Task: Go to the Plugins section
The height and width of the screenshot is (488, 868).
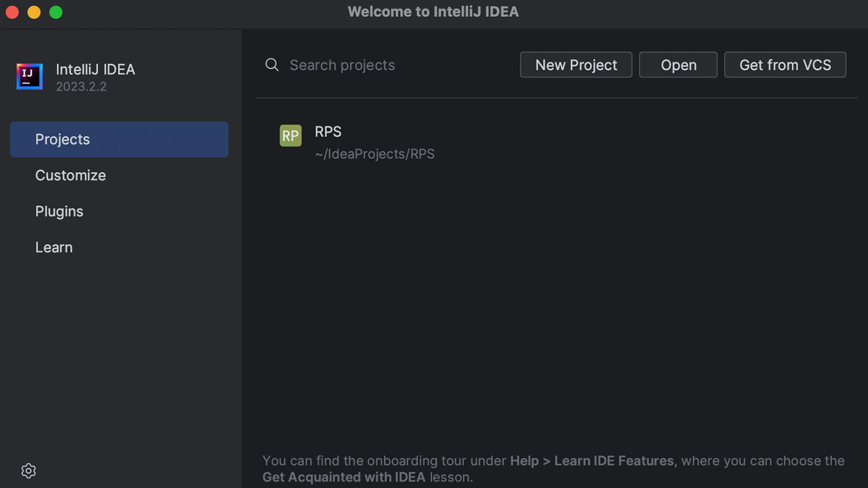Action: (59, 211)
